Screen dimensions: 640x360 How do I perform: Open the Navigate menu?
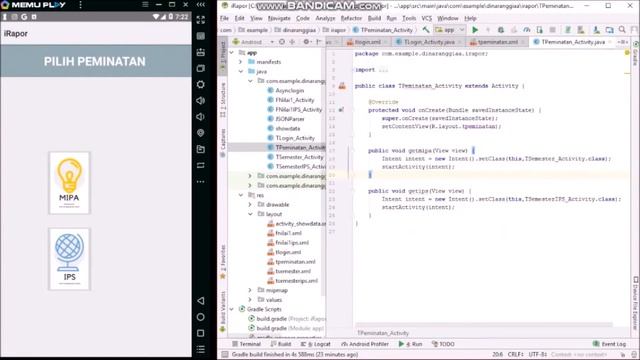click(279, 18)
